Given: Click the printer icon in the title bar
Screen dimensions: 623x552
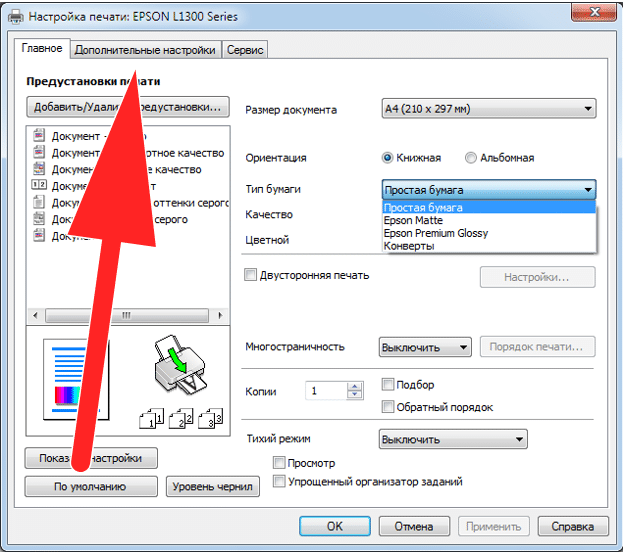Looking at the screenshot, I should coord(16,17).
